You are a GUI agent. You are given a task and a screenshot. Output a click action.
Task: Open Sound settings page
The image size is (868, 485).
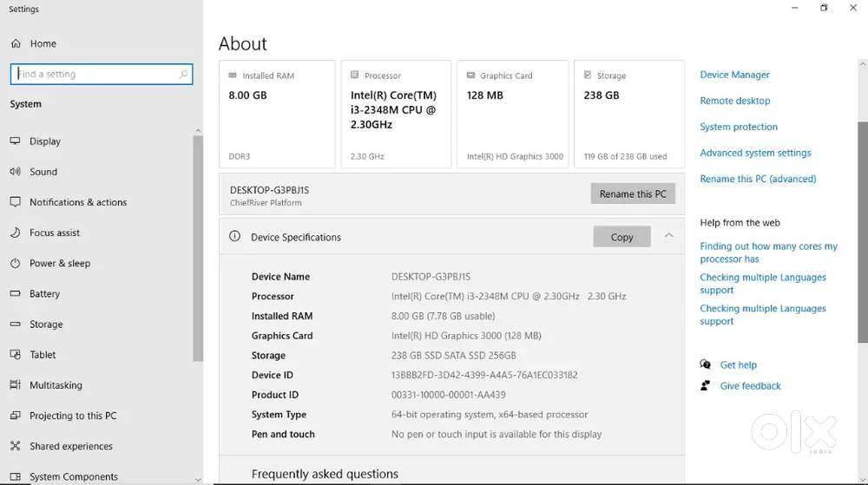point(43,172)
